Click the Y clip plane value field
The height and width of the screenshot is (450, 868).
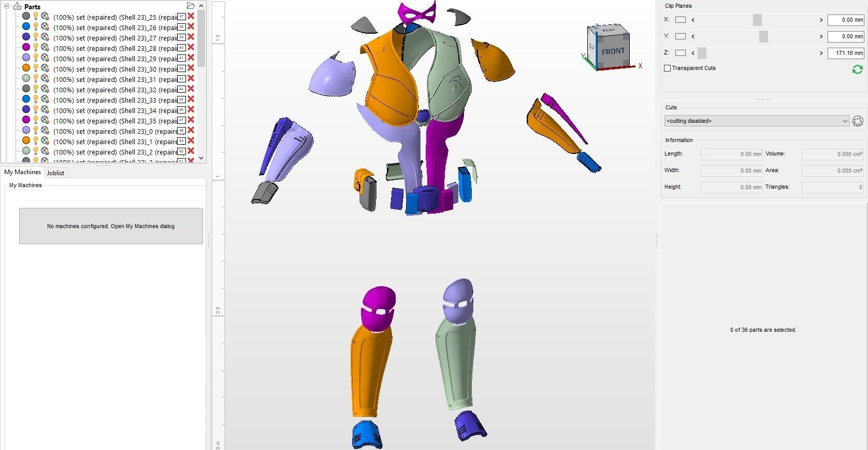tap(845, 36)
